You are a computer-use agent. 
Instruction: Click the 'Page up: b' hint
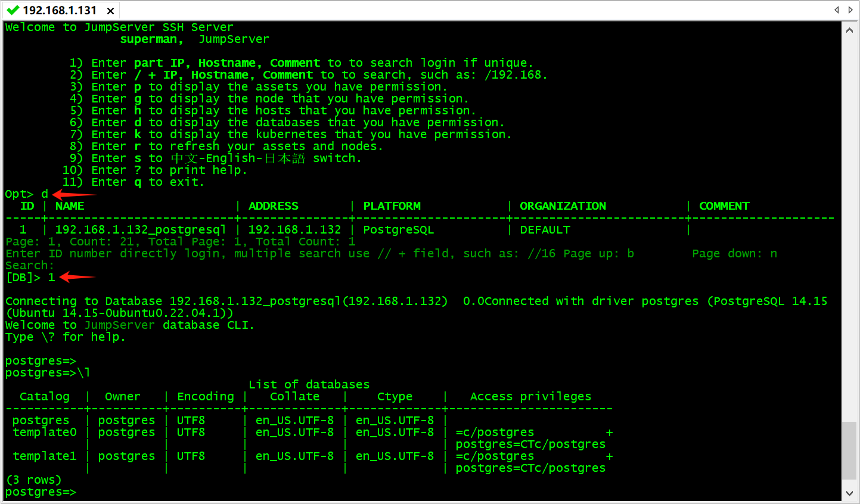(x=599, y=254)
